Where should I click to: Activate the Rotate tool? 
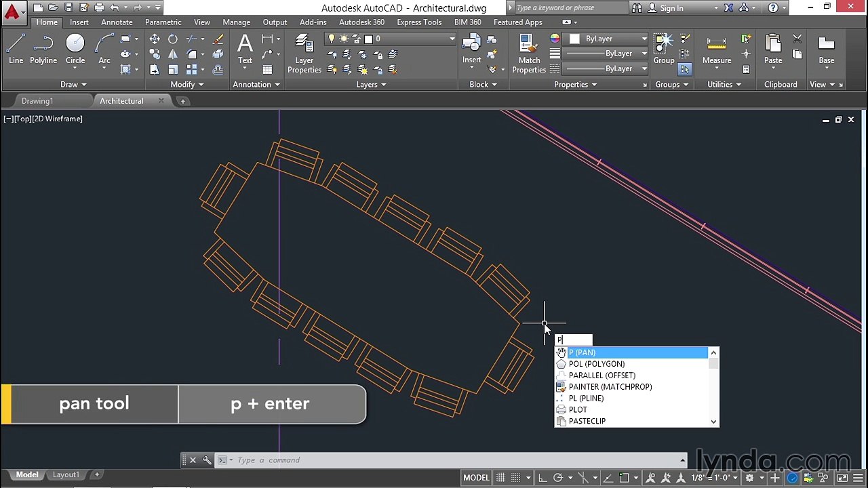click(173, 39)
